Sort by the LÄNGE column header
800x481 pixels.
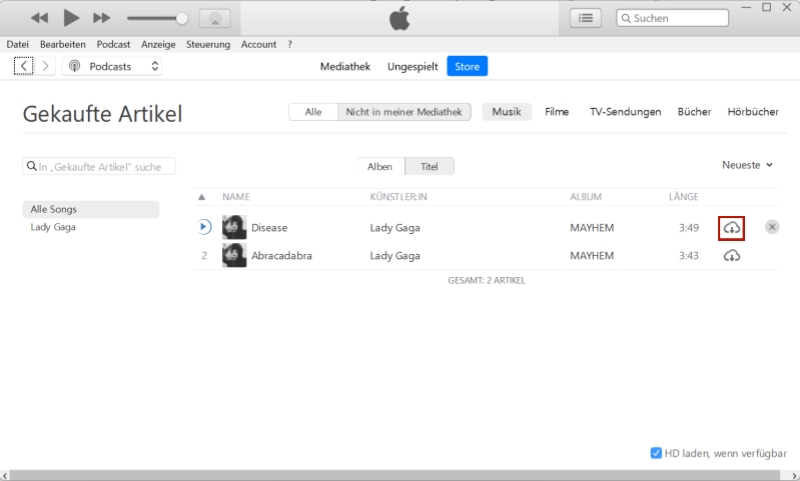point(684,197)
